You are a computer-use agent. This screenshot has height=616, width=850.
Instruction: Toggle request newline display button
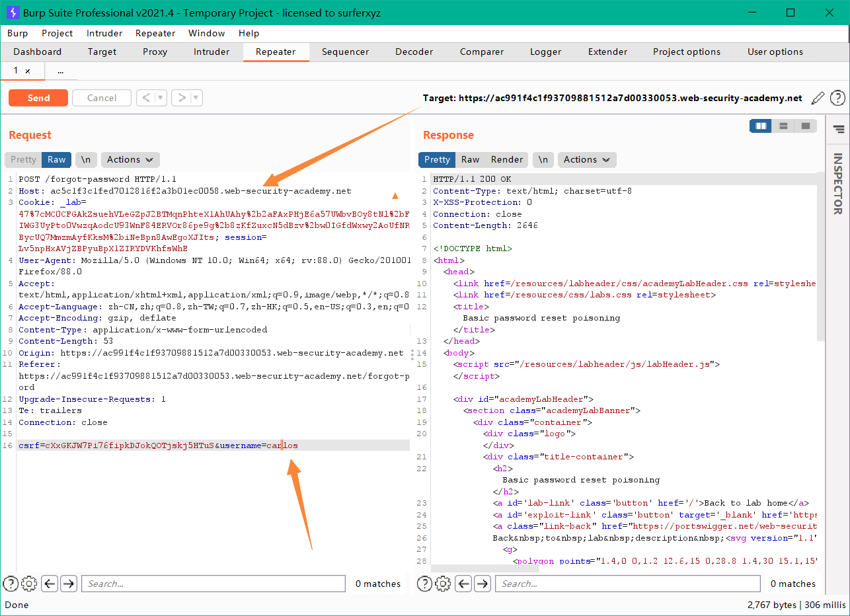pyautogui.click(x=86, y=159)
